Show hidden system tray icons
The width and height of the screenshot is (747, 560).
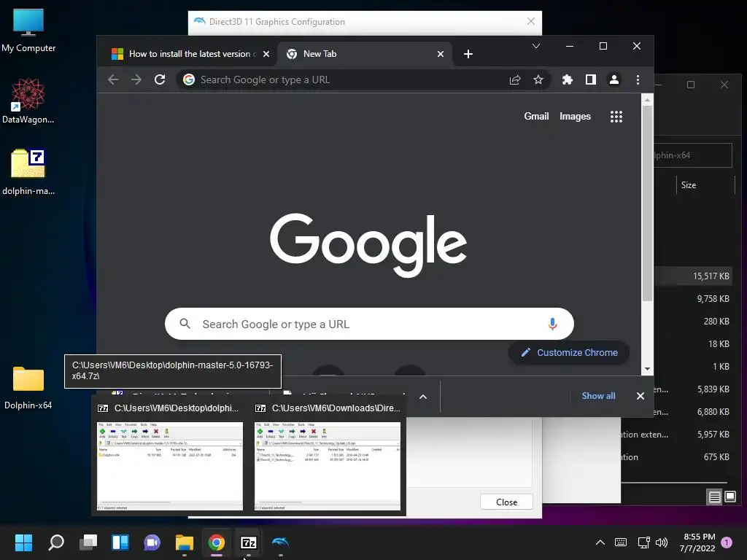pyautogui.click(x=600, y=542)
